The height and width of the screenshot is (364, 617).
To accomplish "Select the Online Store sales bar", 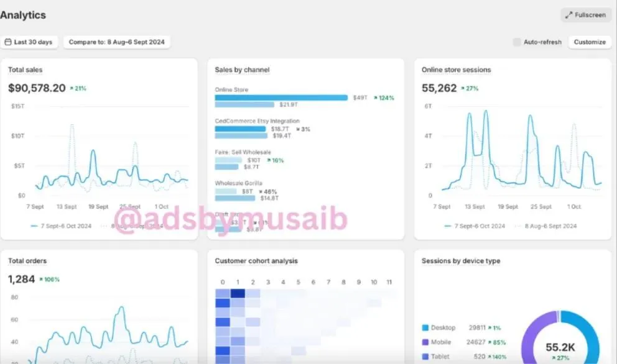I will (x=281, y=98).
